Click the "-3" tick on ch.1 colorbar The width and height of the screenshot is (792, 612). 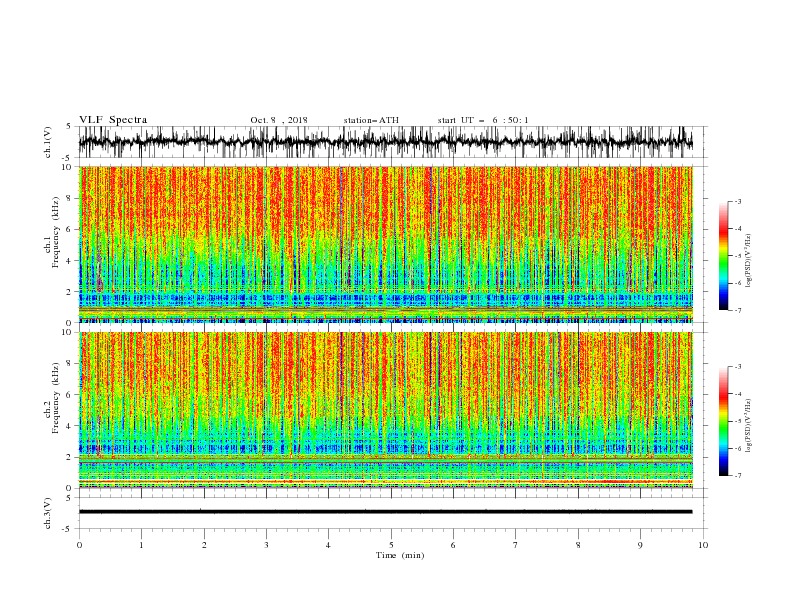pyautogui.click(x=738, y=201)
